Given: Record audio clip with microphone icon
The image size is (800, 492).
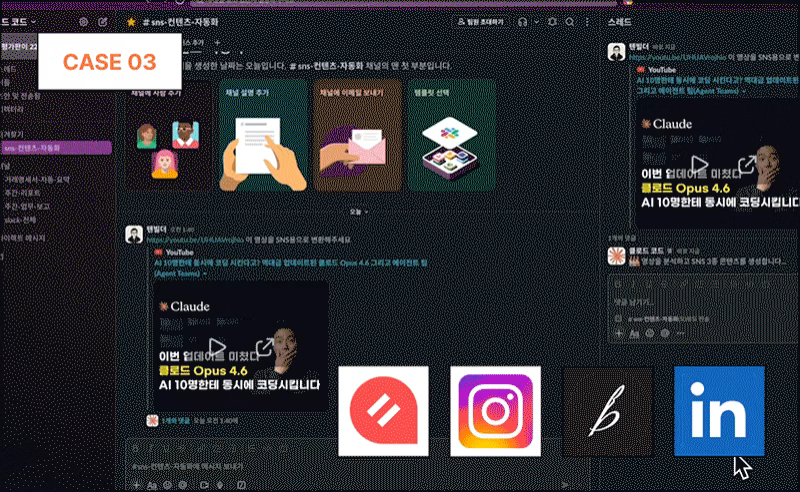Looking at the screenshot, I should 220,485.
